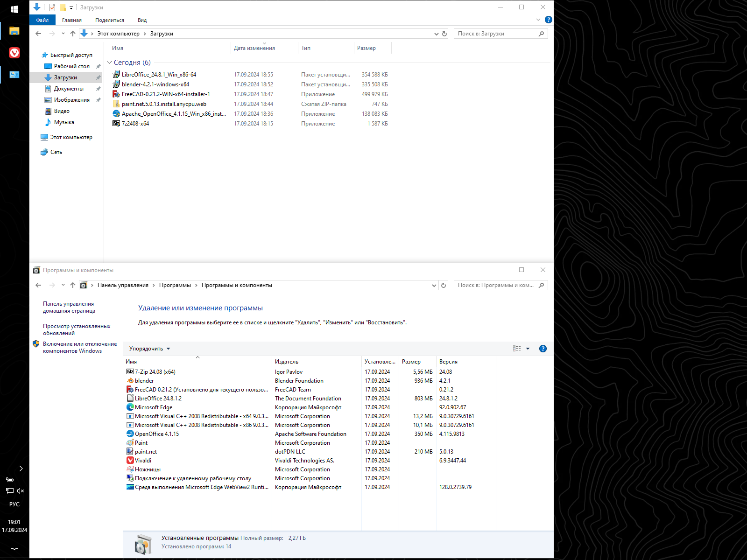Open the Файл tab

[x=42, y=20]
